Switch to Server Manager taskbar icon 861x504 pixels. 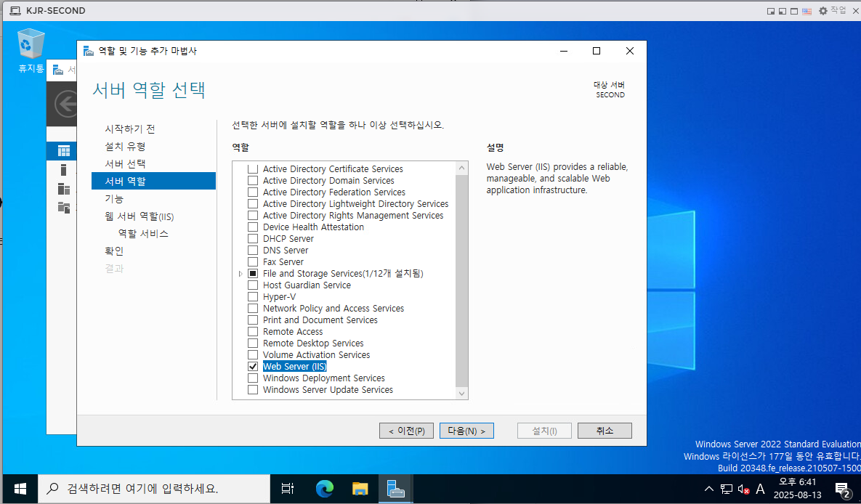(x=395, y=488)
